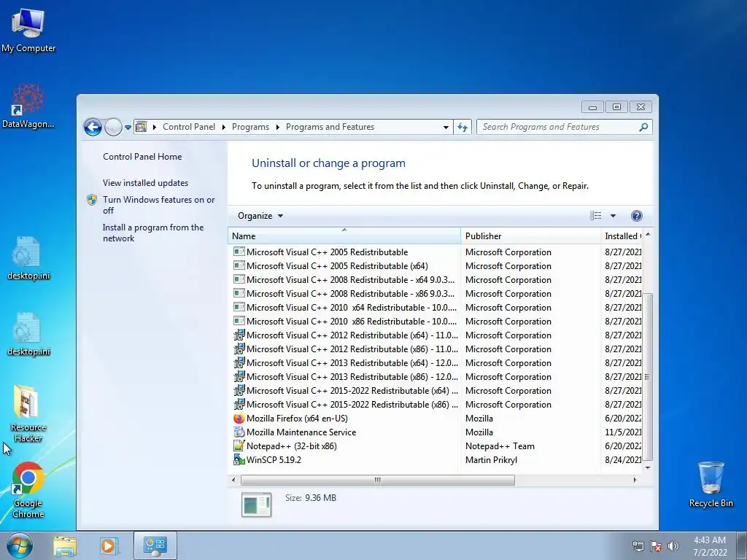Viewport: 747px width, 560px height.
Task: Click the vertical scroll up arrow
Action: 648,235
